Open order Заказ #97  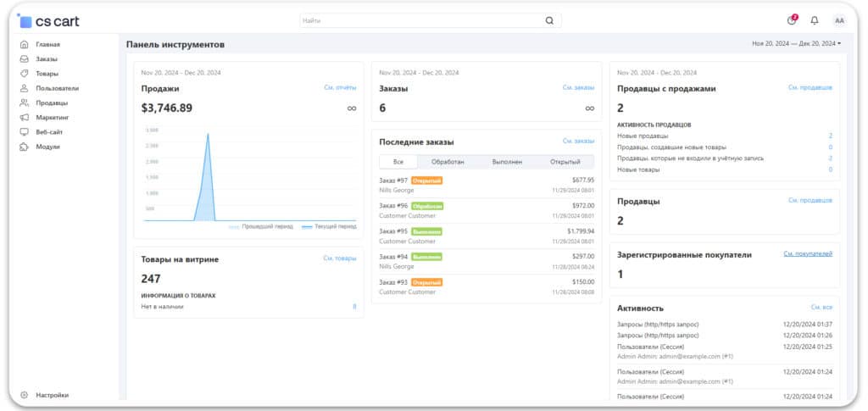(393, 180)
